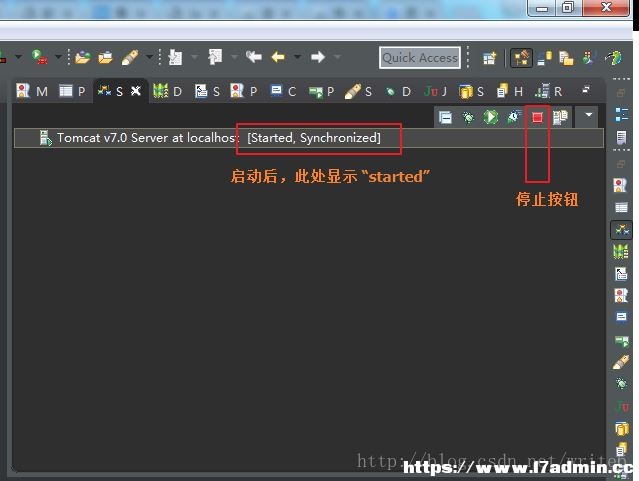
Task: Click the highlighted Servers icon in right sidebar
Action: pyautogui.click(x=621, y=230)
